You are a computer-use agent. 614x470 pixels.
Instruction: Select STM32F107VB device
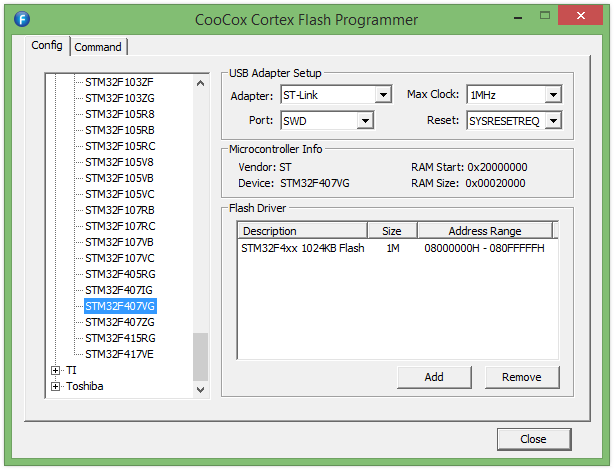(119, 242)
